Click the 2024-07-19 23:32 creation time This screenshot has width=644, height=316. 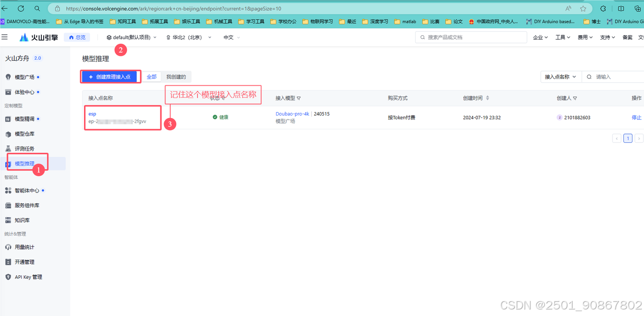[x=482, y=118]
